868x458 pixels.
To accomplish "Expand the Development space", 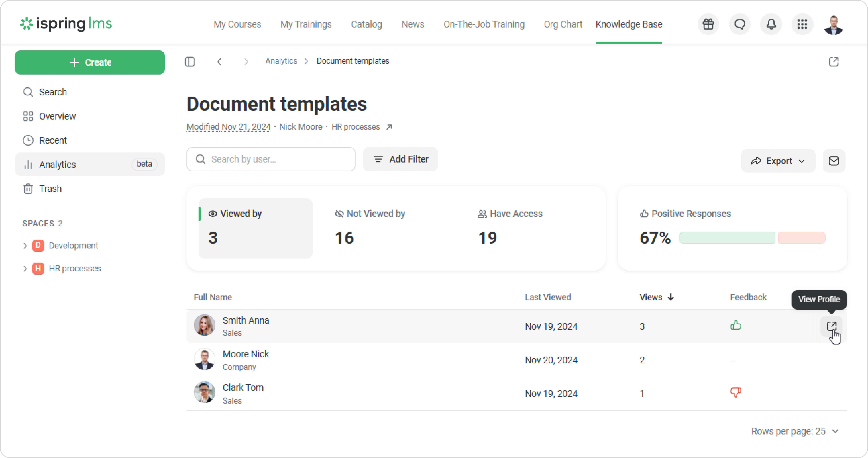I will (25, 245).
